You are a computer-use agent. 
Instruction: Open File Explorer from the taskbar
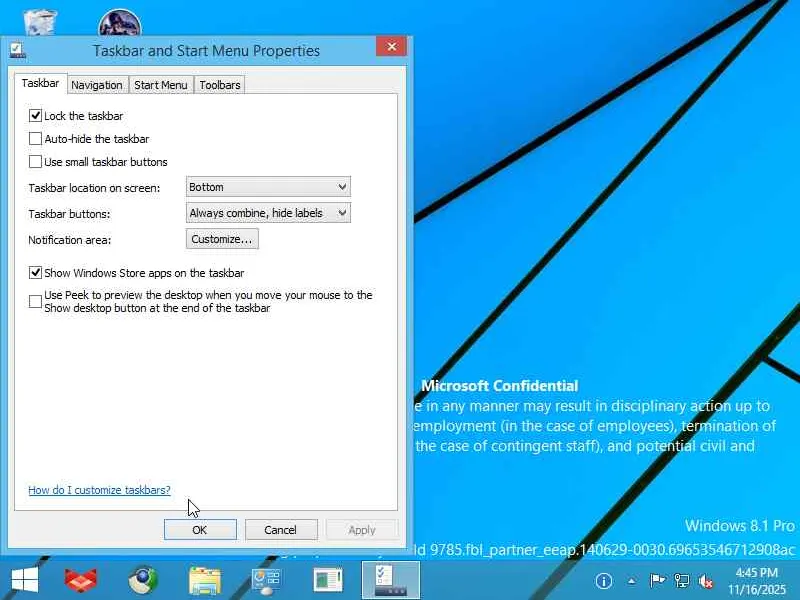point(205,580)
